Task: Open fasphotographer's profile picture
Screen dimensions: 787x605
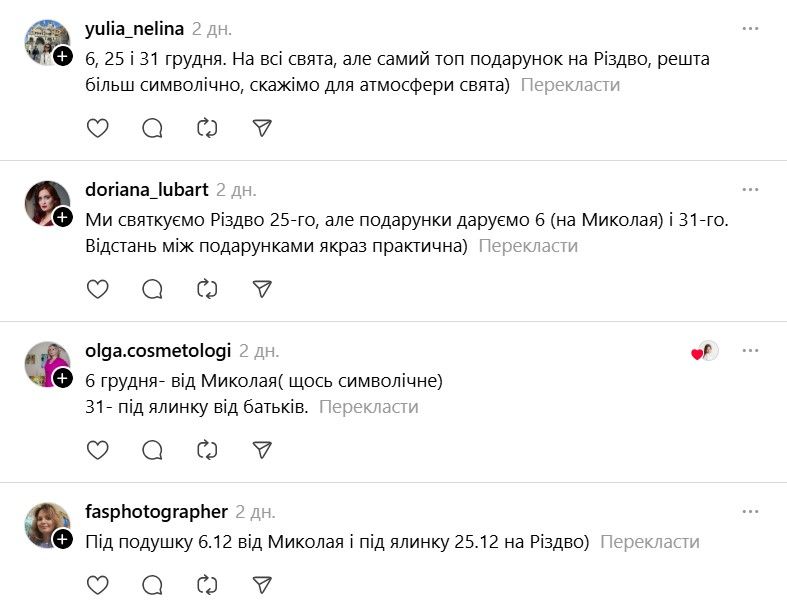Action: [46, 524]
